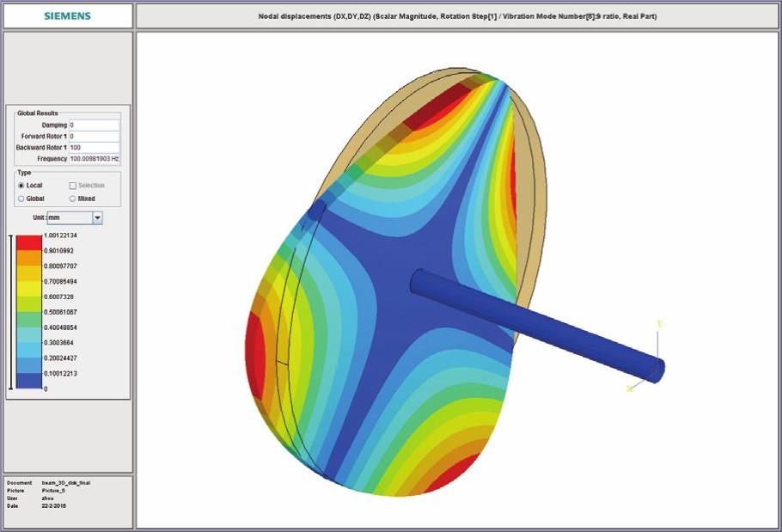
Task: Click the Frequency value field
Action: click(x=95, y=159)
